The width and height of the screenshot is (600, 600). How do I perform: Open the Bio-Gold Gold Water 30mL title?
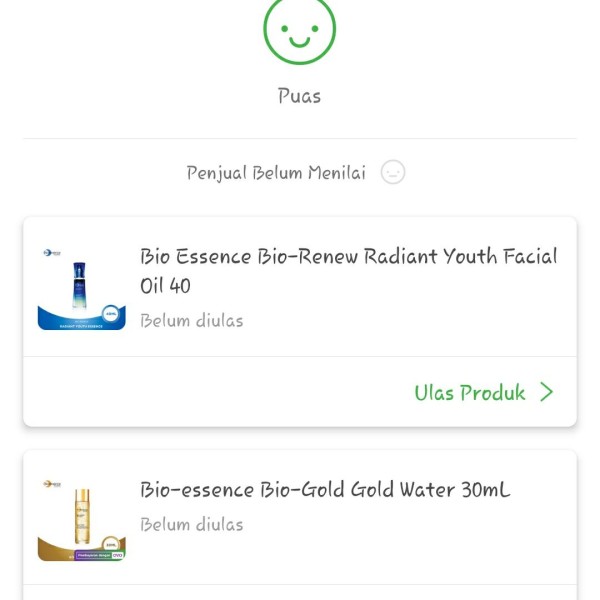325,489
